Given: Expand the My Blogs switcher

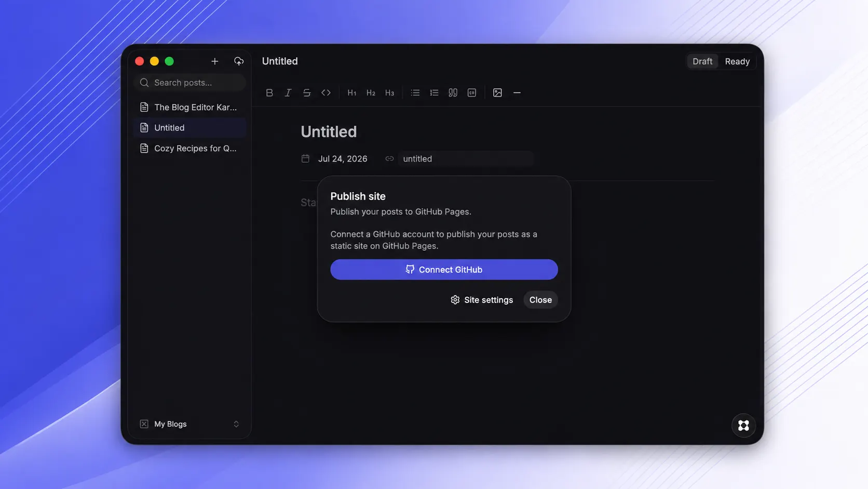Looking at the screenshot, I should click(x=189, y=424).
